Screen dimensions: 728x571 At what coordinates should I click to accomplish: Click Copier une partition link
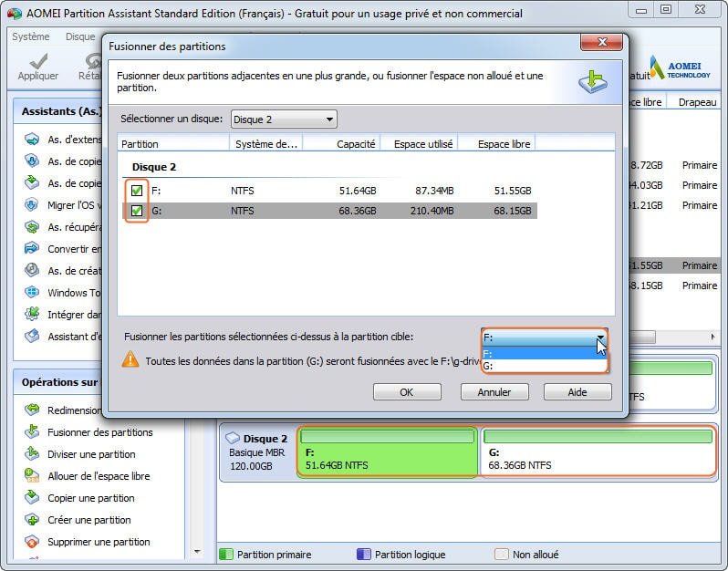pos(91,498)
